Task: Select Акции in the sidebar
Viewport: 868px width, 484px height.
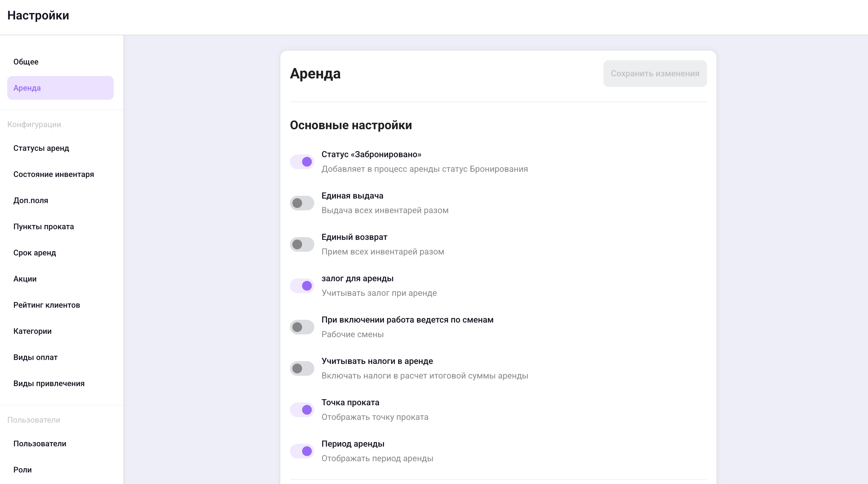Action: 25,279
